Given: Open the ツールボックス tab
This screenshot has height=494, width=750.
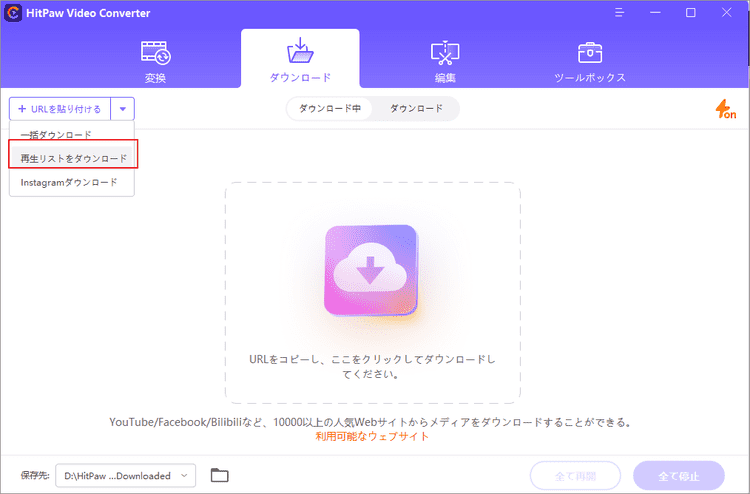Looking at the screenshot, I should coord(590,62).
